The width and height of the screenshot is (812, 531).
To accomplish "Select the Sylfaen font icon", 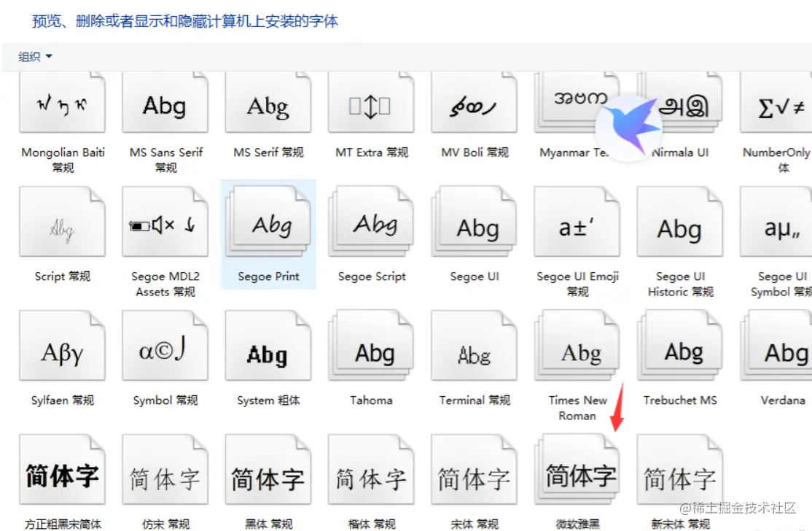I will (x=63, y=346).
